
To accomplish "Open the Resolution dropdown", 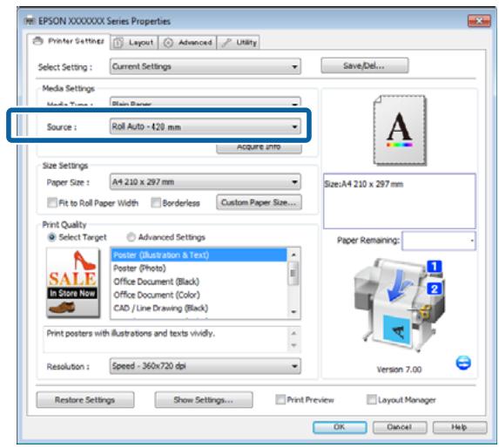I will 206,366.
